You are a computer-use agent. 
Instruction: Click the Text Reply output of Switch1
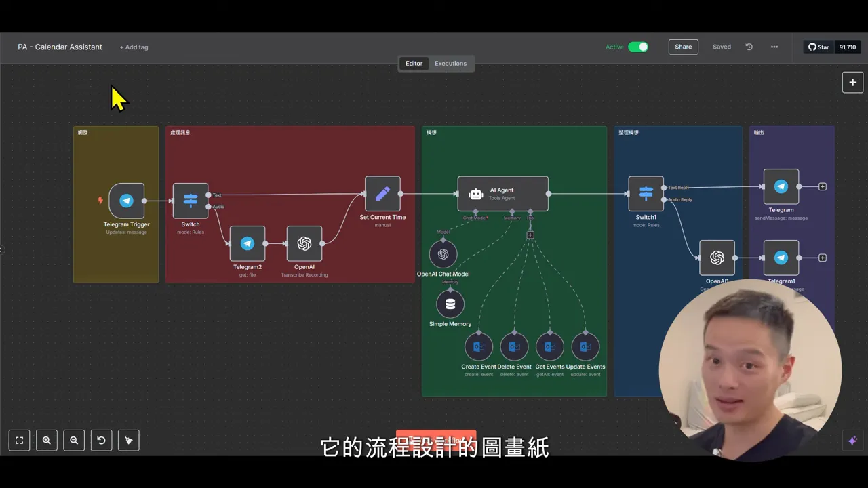(664, 188)
